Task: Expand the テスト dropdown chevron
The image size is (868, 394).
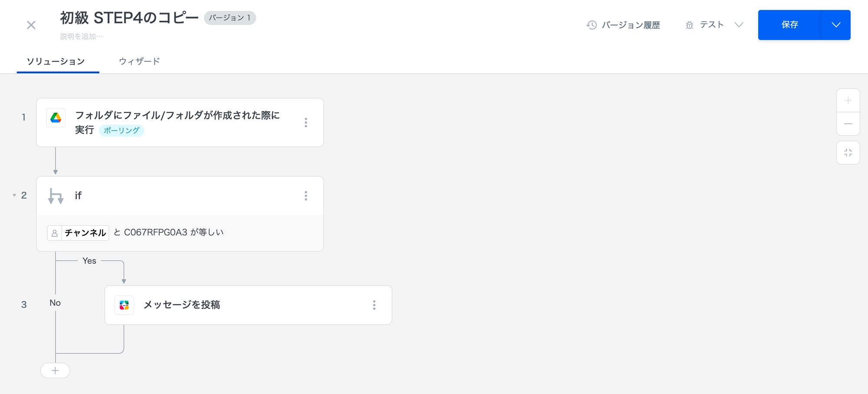Action: click(x=739, y=25)
